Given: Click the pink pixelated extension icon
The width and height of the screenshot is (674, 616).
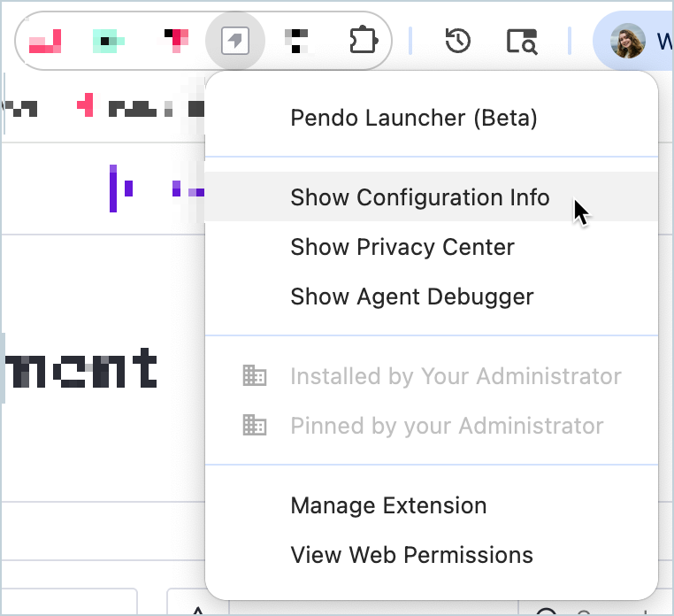Looking at the screenshot, I should point(45,42).
